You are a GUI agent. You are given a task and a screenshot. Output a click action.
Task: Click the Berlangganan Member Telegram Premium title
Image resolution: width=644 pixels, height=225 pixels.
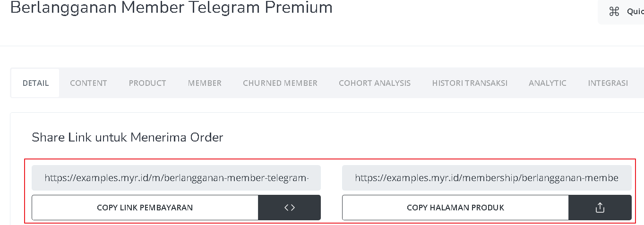(x=172, y=8)
